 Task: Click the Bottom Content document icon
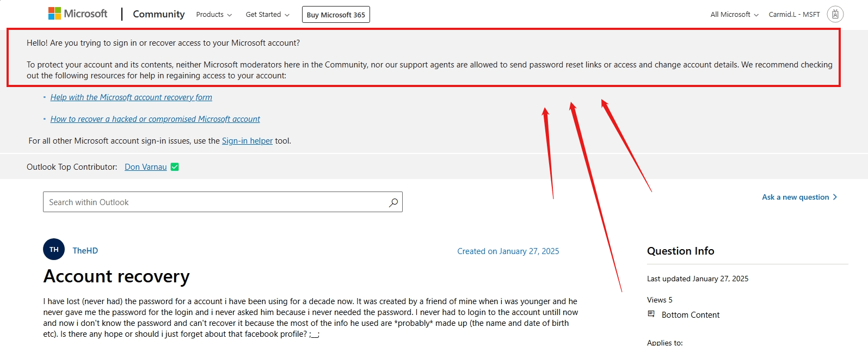tap(651, 314)
